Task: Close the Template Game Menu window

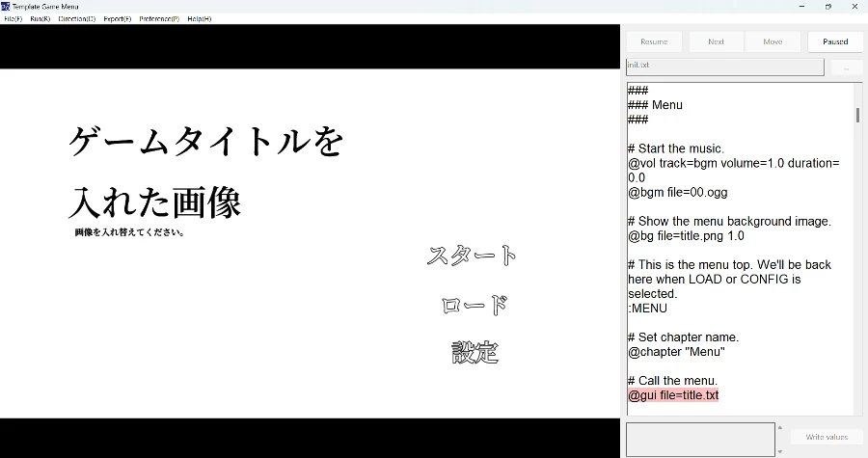Action: 854,7
